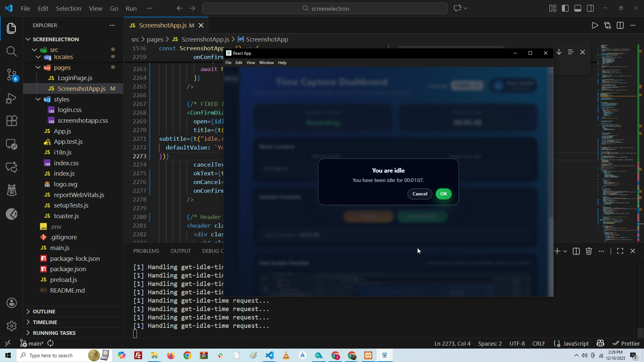Screen dimensions: 644x362
Task: Toggle Secondary Side Bar layout icon
Action: tap(591, 8)
